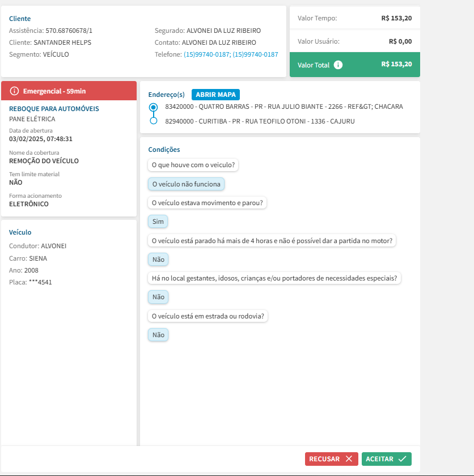Click the Segmento value VEÍCULO
The image size is (474, 476).
tap(56, 54)
